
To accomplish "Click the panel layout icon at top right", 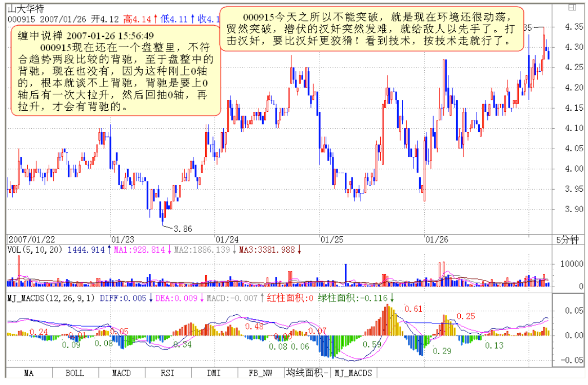I will pyautogui.click(x=572, y=8).
